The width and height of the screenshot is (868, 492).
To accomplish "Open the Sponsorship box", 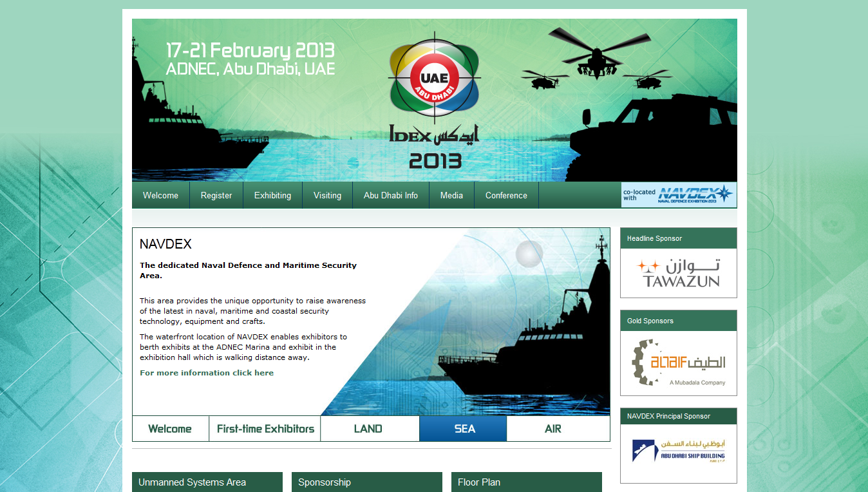I will (367, 482).
